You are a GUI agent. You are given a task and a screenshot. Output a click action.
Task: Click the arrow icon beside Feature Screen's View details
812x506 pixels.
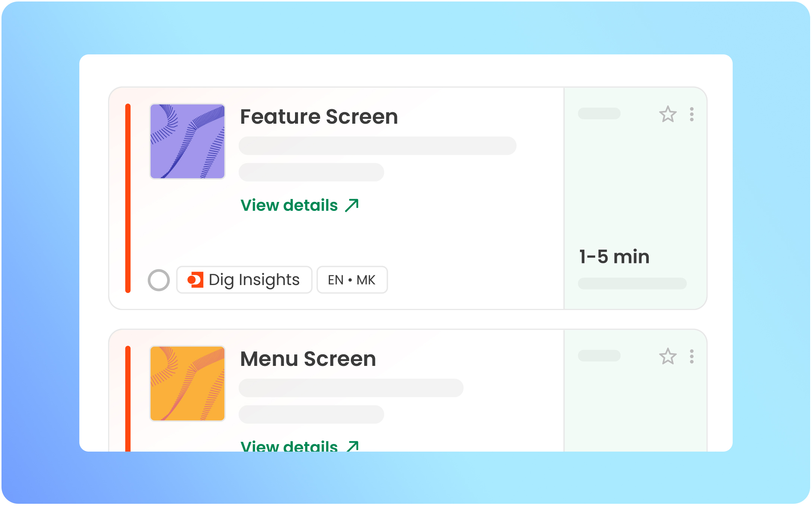click(x=352, y=205)
